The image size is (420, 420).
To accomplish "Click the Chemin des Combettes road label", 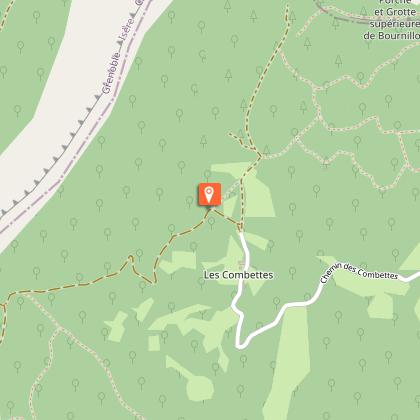I will 359,272.
